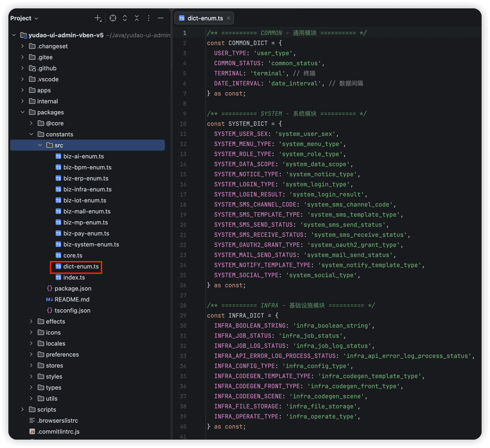This screenshot has height=448, width=490.
Task: Click the package.json braces icon
Action: pos(50,288)
